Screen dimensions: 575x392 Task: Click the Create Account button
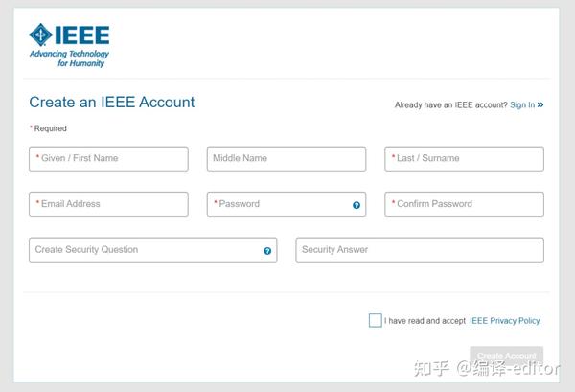[506, 356]
